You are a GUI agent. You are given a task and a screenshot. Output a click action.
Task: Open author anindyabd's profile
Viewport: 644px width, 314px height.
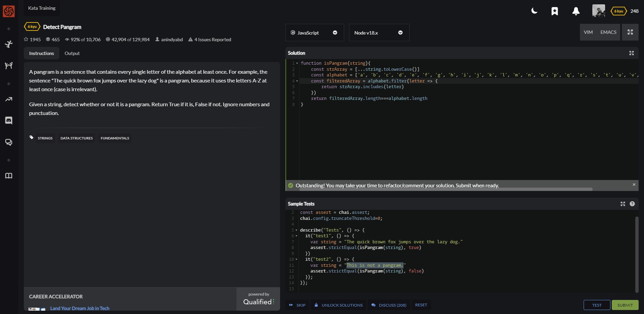(x=172, y=40)
